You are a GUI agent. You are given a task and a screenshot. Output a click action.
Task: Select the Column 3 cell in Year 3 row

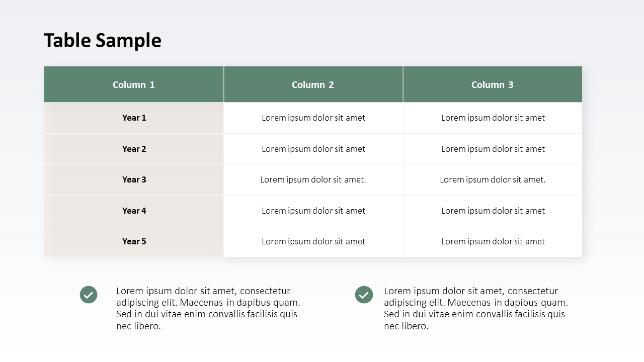tap(493, 179)
